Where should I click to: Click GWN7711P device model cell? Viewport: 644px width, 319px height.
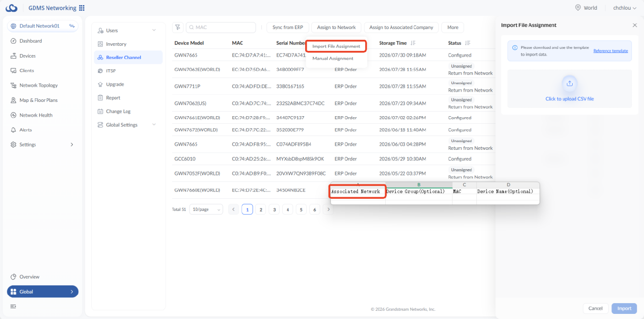187,87
